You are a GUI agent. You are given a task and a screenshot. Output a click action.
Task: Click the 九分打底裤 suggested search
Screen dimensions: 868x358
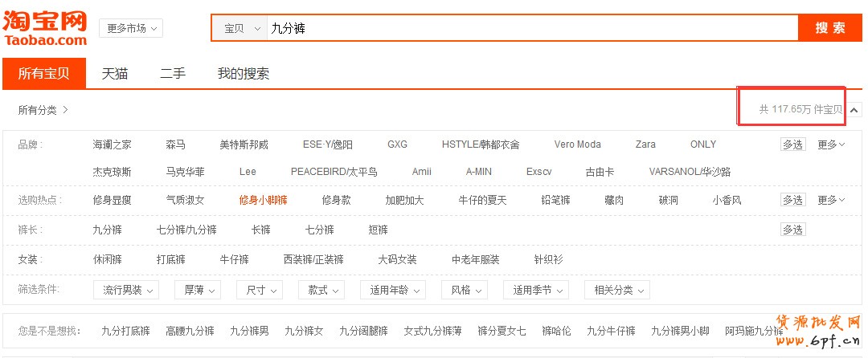[x=125, y=331]
